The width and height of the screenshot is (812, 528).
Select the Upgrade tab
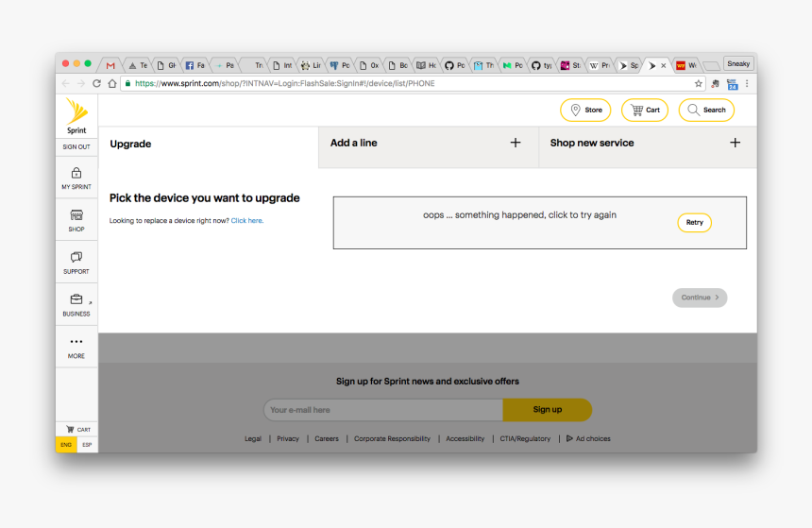[208, 147]
